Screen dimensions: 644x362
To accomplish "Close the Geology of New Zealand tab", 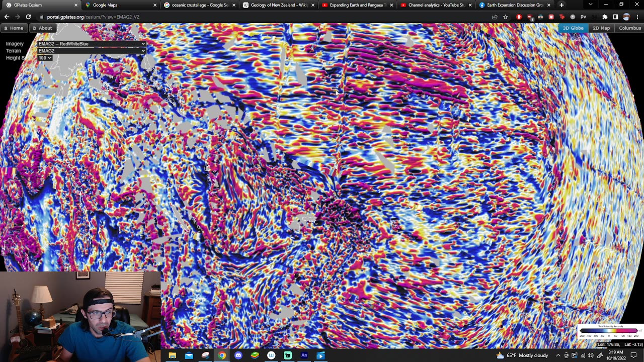I will pos(313,5).
